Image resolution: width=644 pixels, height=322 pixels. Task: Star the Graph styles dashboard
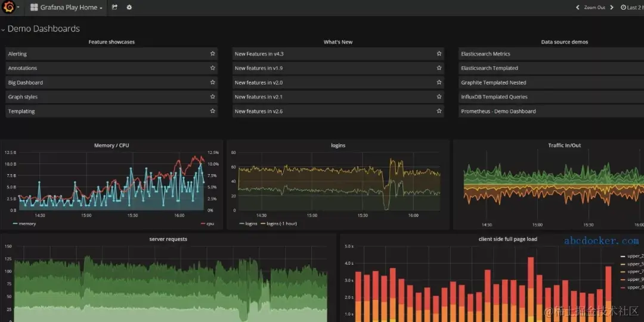tap(212, 97)
